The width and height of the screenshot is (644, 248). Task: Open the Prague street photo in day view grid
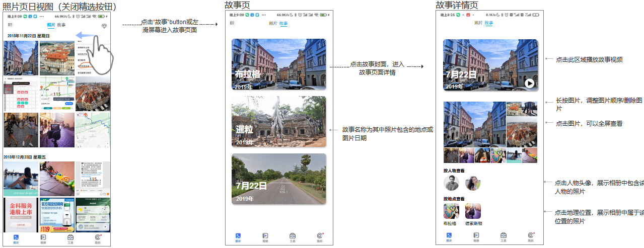tap(21, 58)
